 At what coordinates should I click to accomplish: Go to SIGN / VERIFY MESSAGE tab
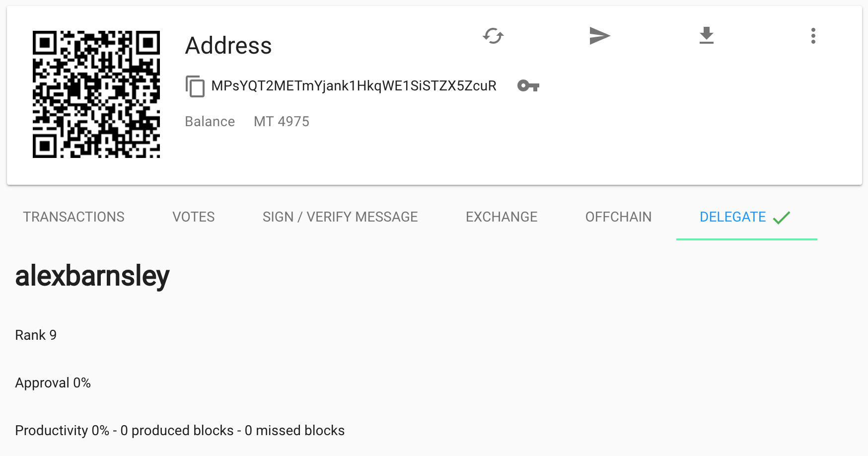pos(340,217)
